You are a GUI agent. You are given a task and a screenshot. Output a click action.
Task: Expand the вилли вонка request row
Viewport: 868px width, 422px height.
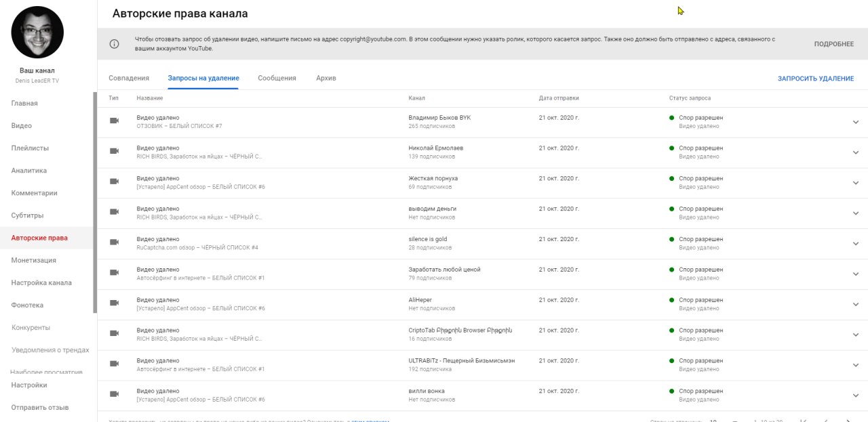pyautogui.click(x=856, y=396)
